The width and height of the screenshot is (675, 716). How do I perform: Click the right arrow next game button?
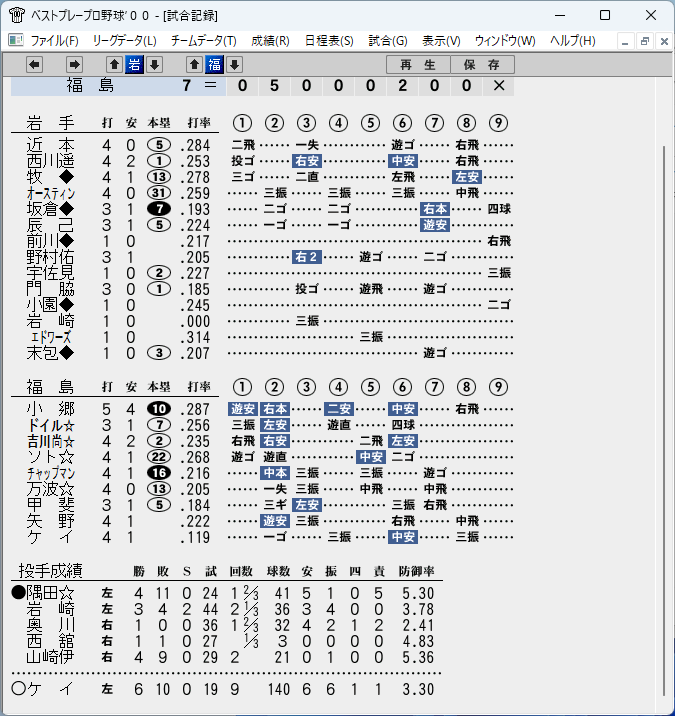pos(74,65)
